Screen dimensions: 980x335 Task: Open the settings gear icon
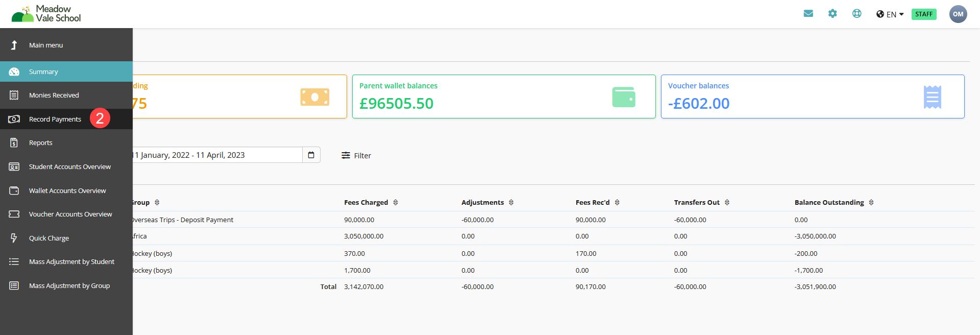click(832, 14)
